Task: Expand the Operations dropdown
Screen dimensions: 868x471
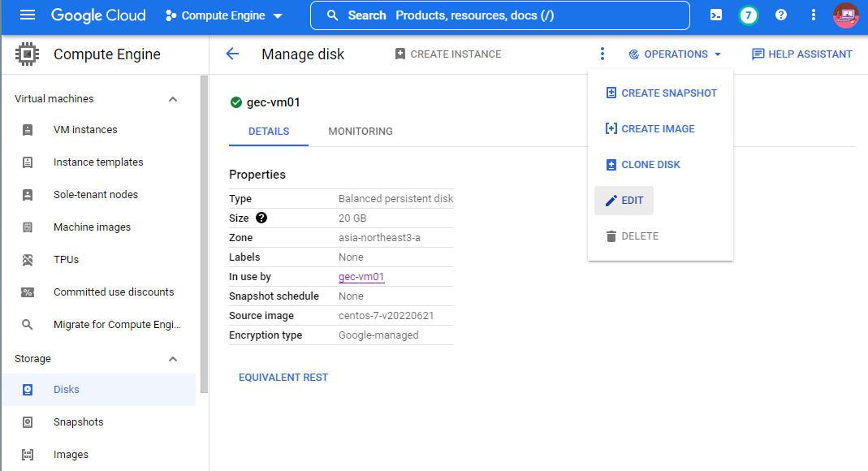Action: [x=675, y=54]
